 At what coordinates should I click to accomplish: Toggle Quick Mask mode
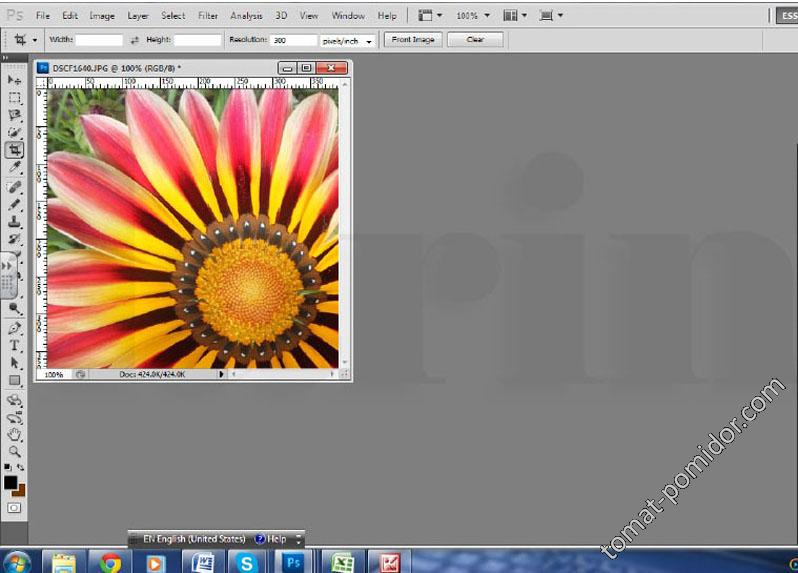click(x=14, y=508)
